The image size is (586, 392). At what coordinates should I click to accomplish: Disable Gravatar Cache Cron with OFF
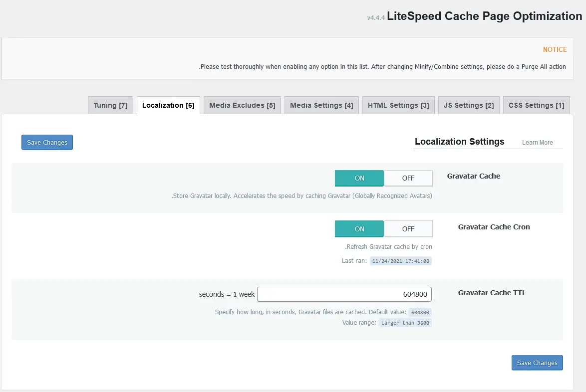coord(408,229)
